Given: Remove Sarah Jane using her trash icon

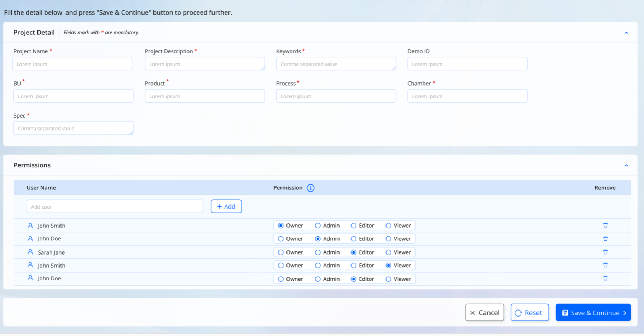Looking at the screenshot, I should point(605,252).
